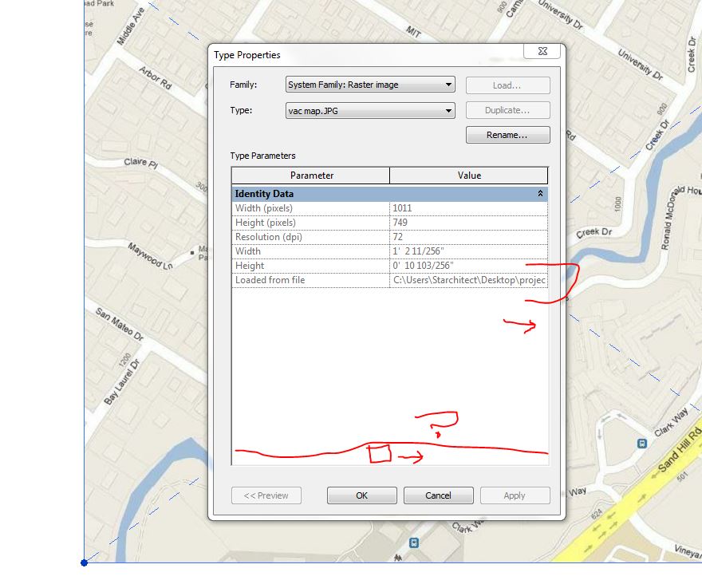Click the disabled Load... button
702x588 pixels.
point(507,85)
